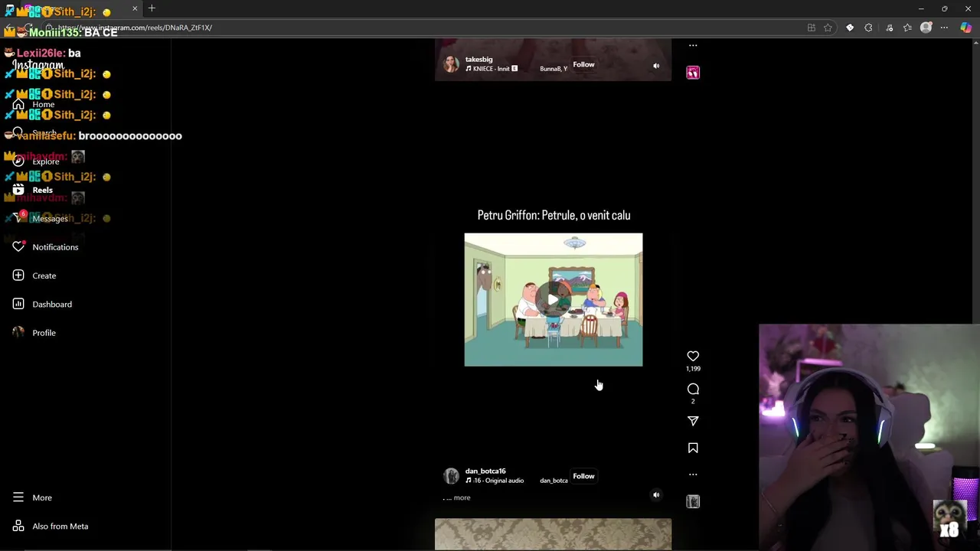
Task: Open pink audio thumbnail of takesbig reel
Action: (x=693, y=72)
